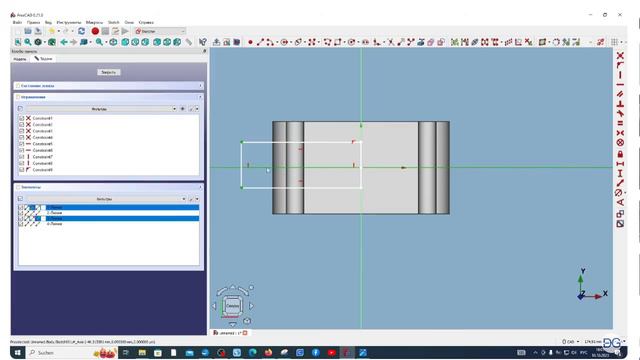Select the magnifier fit selection icon
Screen dimensions: 640x360
[28, 42]
